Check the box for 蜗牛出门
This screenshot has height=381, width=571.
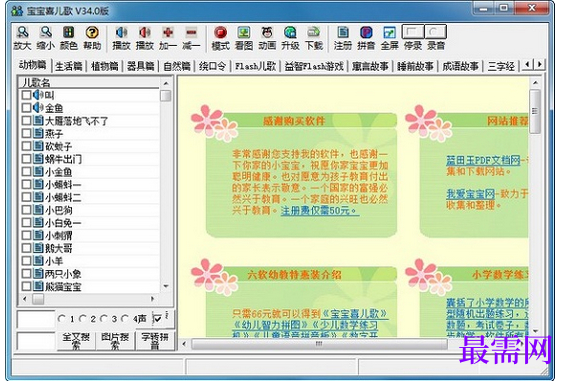[26, 159]
